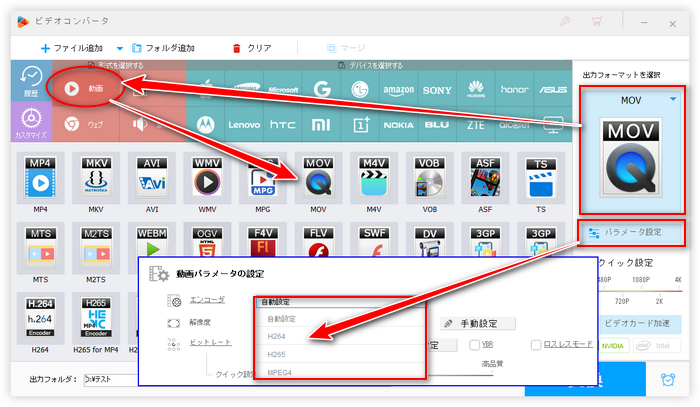Screen dimensions: 700x407
Task: Click the alarm clock scheduler icon
Action: (x=668, y=379)
